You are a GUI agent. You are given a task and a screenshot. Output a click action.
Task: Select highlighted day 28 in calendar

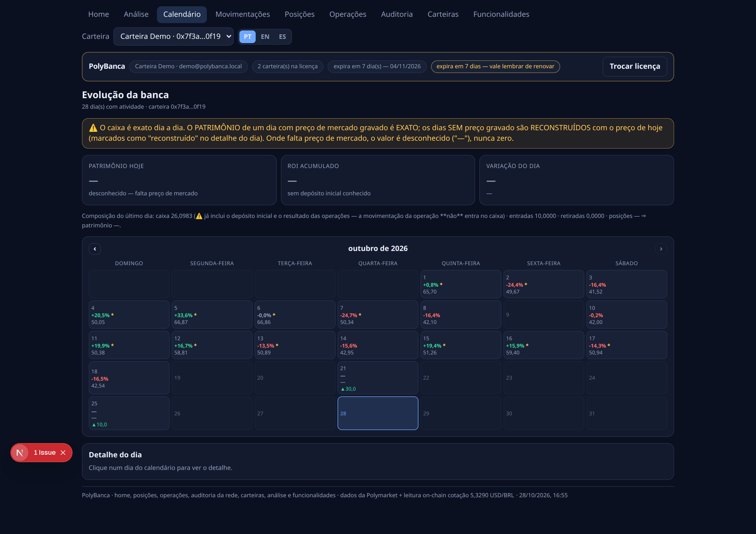click(378, 413)
